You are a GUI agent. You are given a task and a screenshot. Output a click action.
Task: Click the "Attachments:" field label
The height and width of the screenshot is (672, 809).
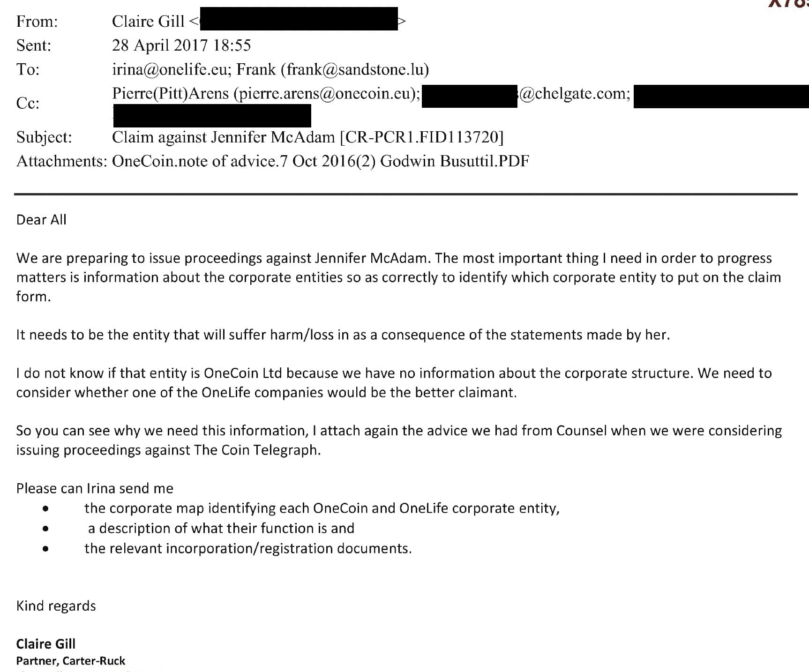click(62, 161)
